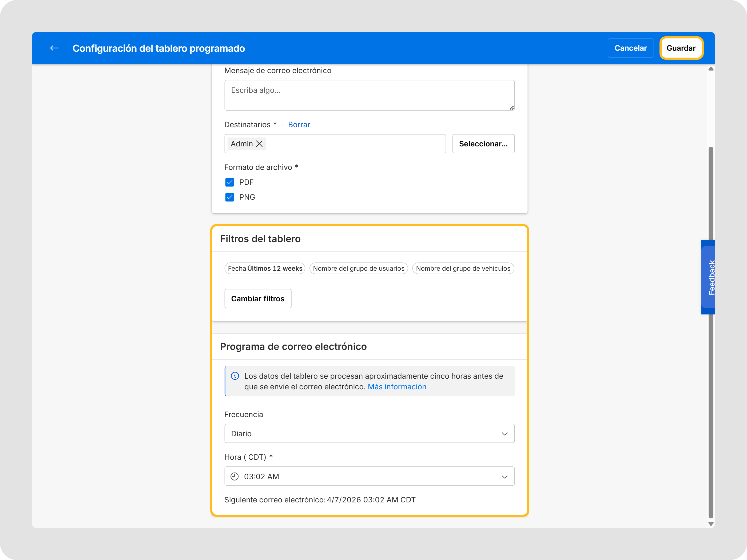Open the Hora (CDT) time dropdown
Screen dimensions: 747x560
click(x=369, y=476)
